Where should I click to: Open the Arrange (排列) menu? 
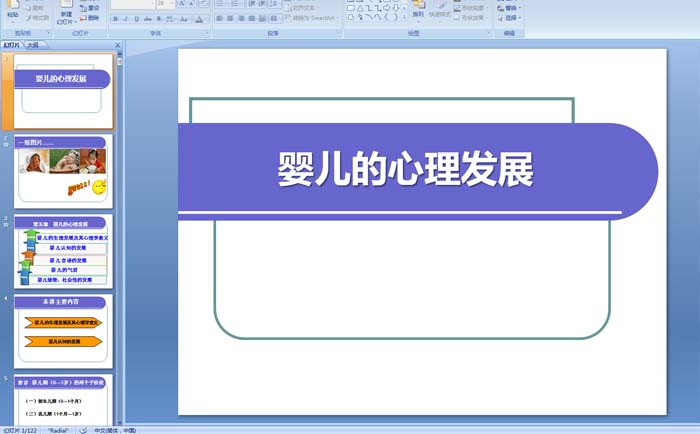click(x=418, y=10)
